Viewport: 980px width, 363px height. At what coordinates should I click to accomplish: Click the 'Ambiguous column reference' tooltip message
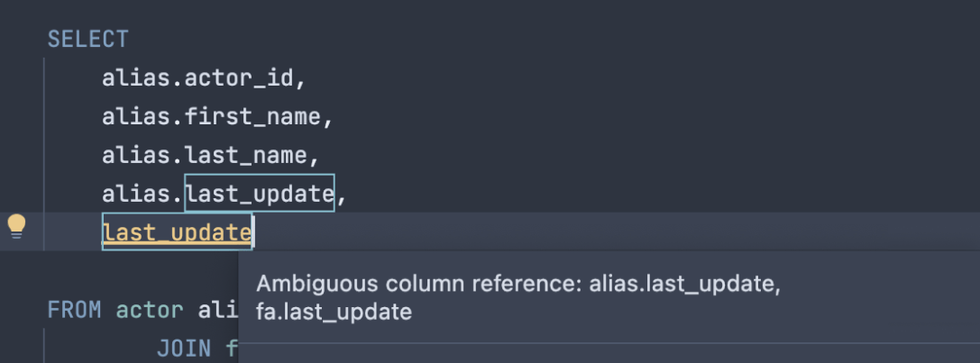pos(420,284)
